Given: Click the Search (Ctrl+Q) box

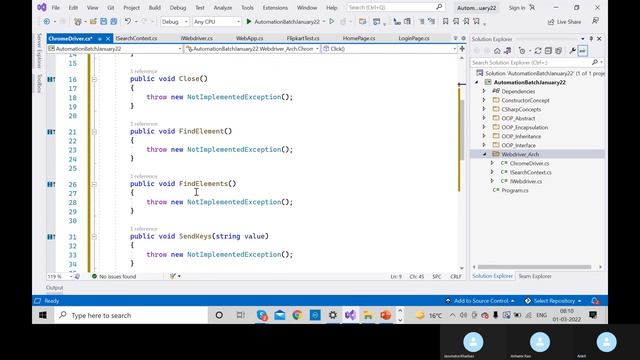Looking at the screenshot, I should (395, 7).
